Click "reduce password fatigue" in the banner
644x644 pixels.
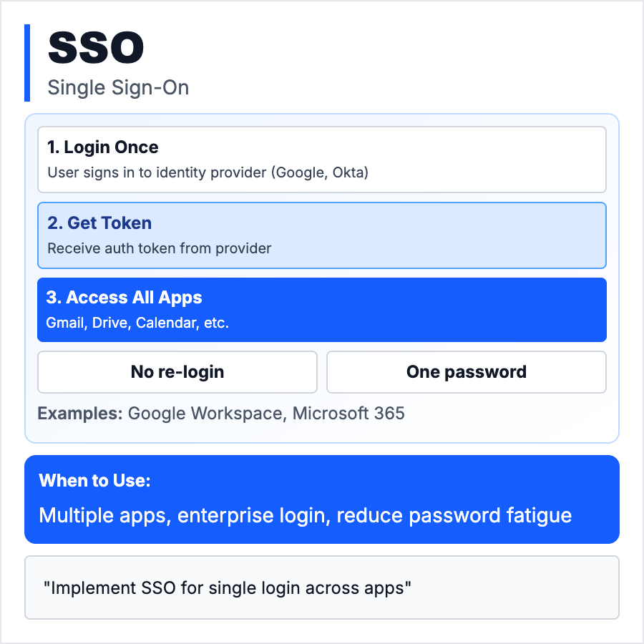[x=454, y=515]
